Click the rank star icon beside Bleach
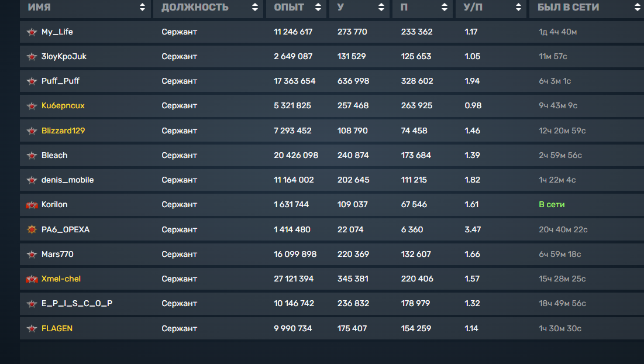644x364 pixels. pyautogui.click(x=32, y=156)
